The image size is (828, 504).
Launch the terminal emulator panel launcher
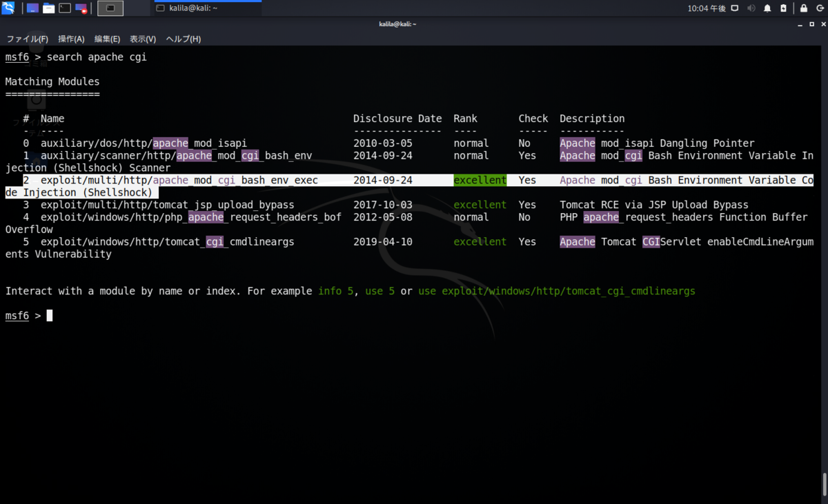65,8
